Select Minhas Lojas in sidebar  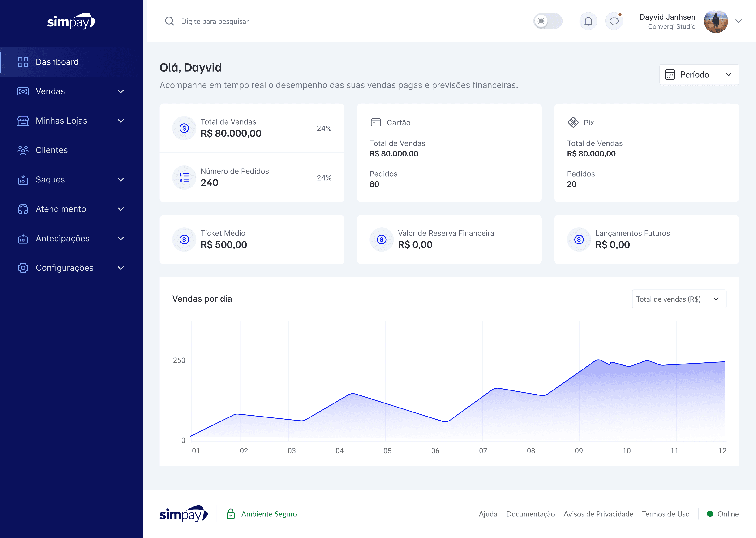tap(71, 121)
